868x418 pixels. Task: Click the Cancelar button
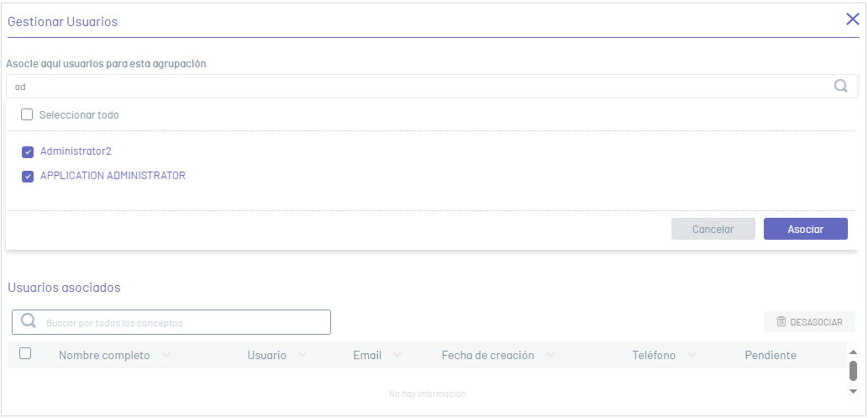pos(713,229)
